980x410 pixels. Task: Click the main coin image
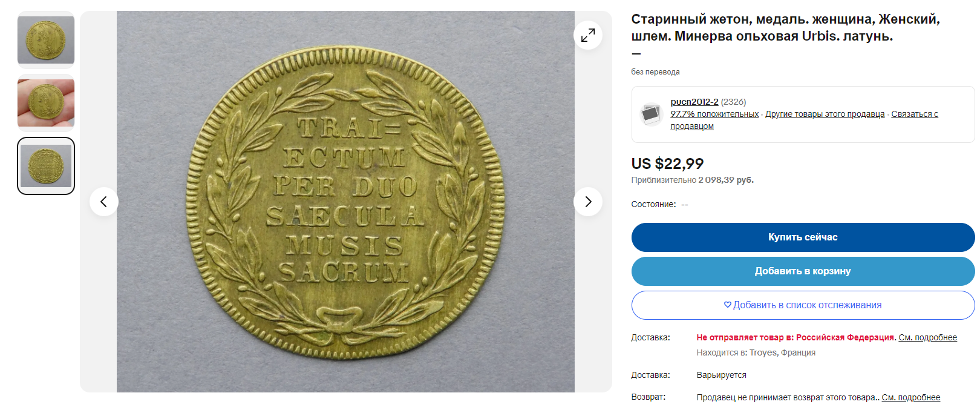(x=345, y=202)
